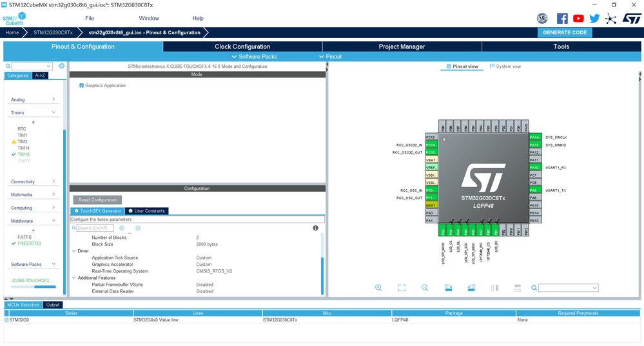Select the NRST pin on chip
Screen dimensions: 644x346
click(x=431, y=205)
